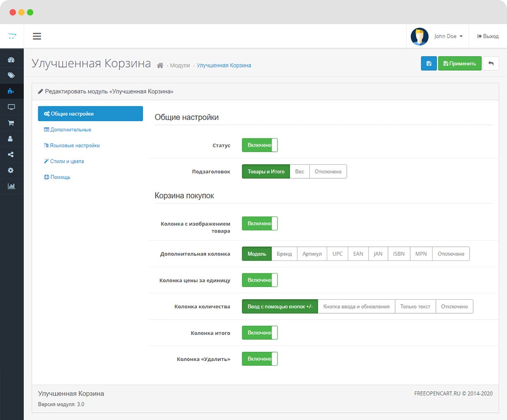Select Вес subtitle option
Screen dimensions: 507x420
[x=300, y=171]
